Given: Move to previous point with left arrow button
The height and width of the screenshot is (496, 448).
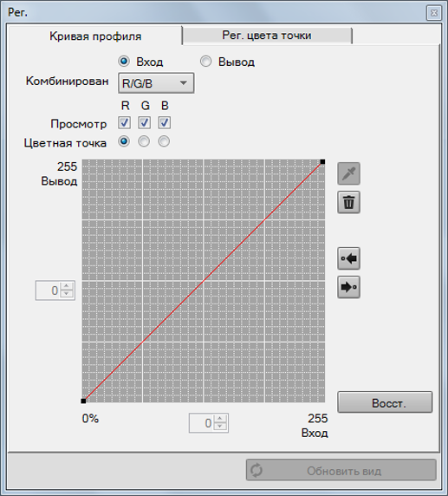Looking at the screenshot, I should pyautogui.click(x=348, y=258).
